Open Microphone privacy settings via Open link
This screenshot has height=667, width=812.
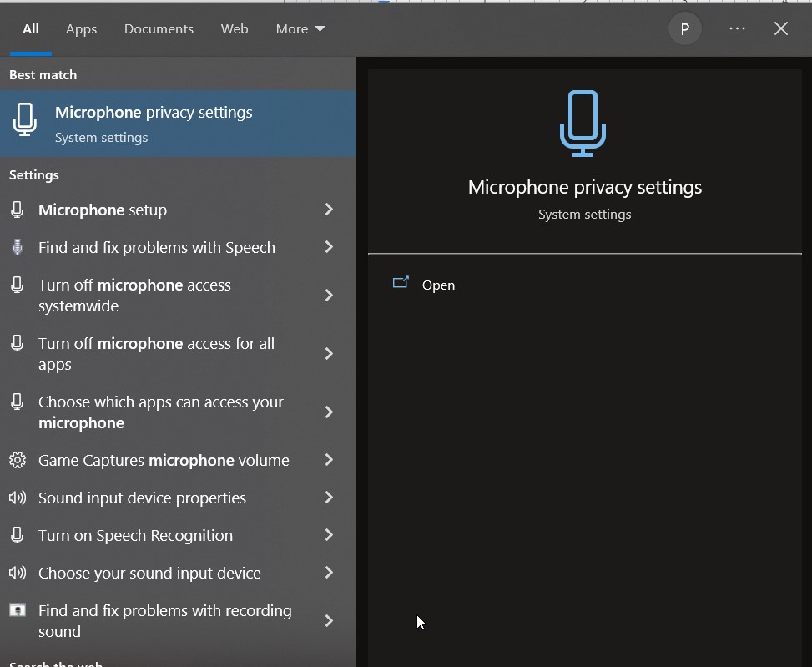(x=438, y=285)
